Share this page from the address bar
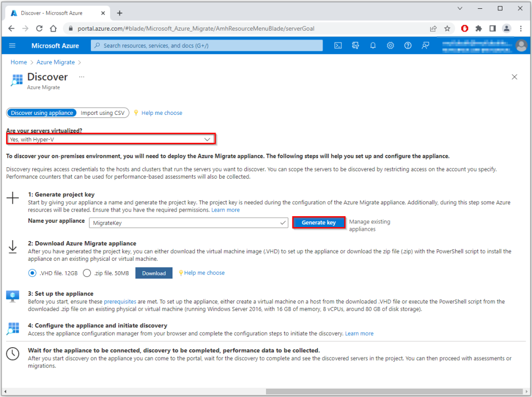This screenshot has width=532, height=397. coord(433,29)
